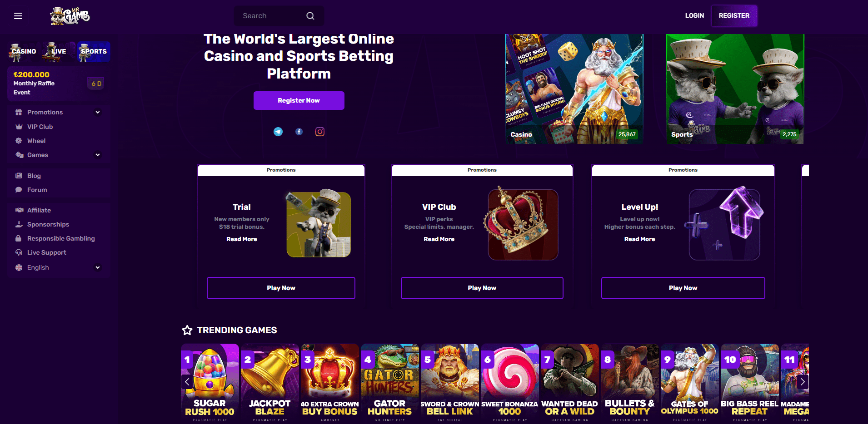Image resolution: width=868 pixels, height=424 pixels.
Task: Focus the Search input field
Action: pos(273,16)
